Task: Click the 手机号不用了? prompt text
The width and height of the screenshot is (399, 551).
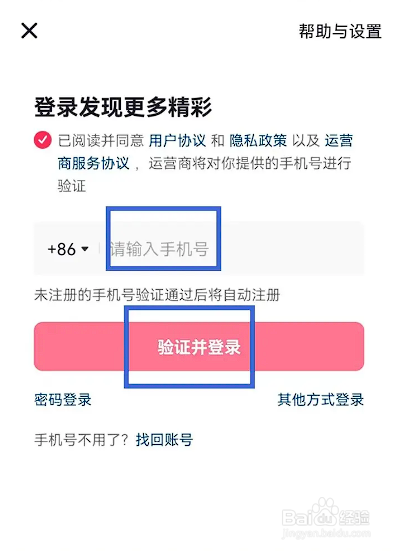Action: [82, 440]
